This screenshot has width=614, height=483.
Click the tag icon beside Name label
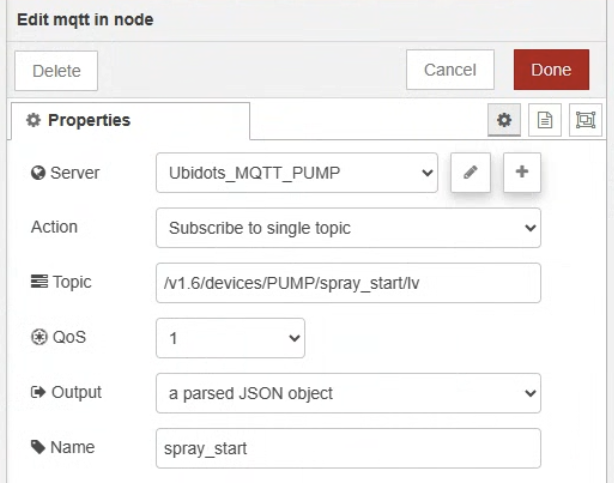[x=38, y=448]
